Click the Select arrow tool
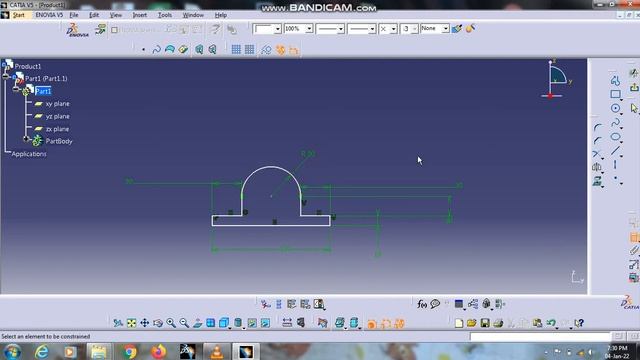 [x=633, y=108]
